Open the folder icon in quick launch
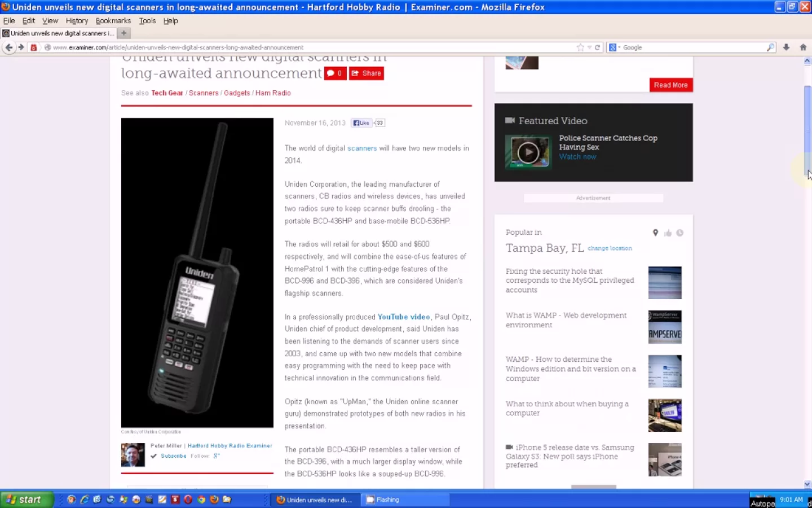 tap(227, 500)
